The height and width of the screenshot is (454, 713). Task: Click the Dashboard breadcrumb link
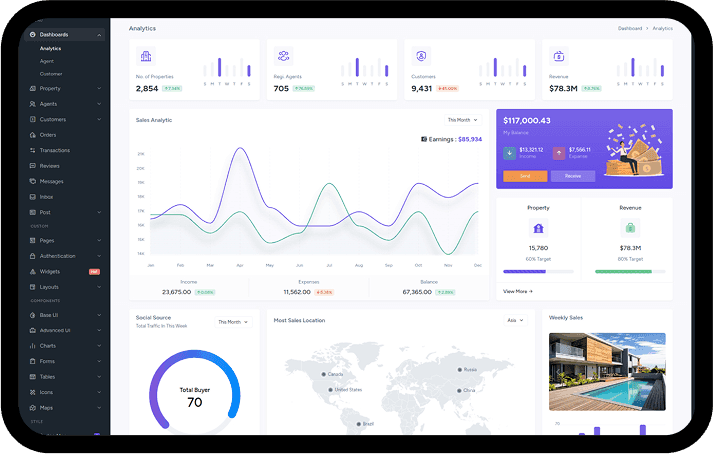pos(630,28)
